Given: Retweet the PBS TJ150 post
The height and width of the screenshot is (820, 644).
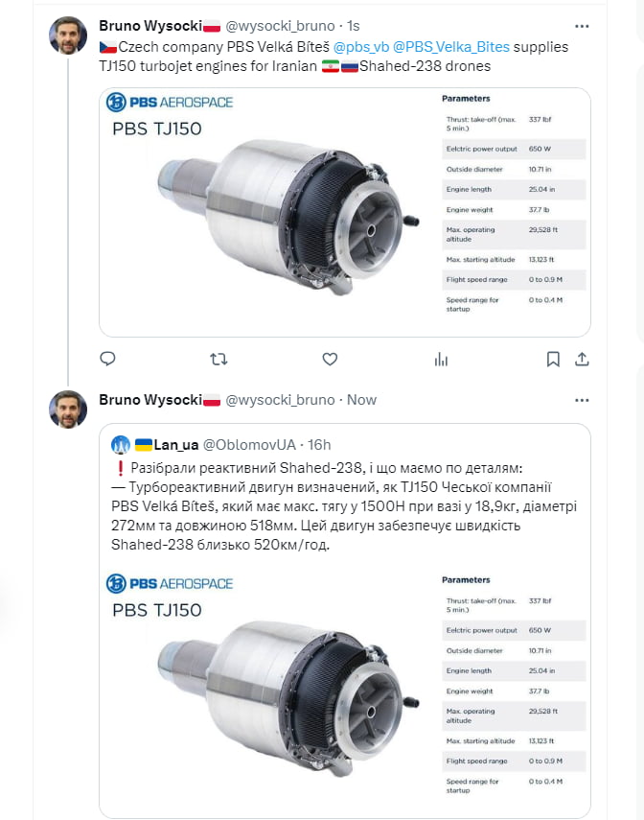Looking at the screenshot, I should coord(218,358).
